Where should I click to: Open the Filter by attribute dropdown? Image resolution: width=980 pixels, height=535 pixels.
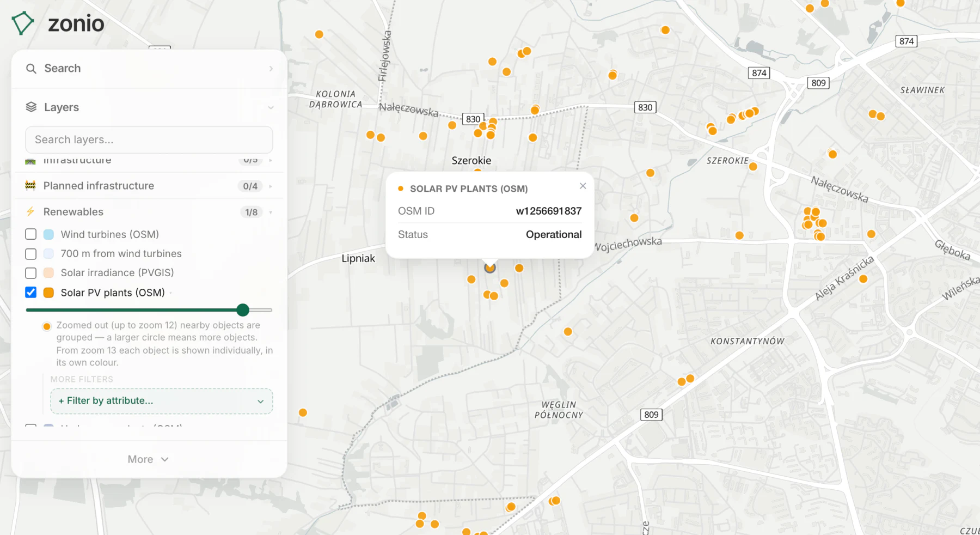162,401
